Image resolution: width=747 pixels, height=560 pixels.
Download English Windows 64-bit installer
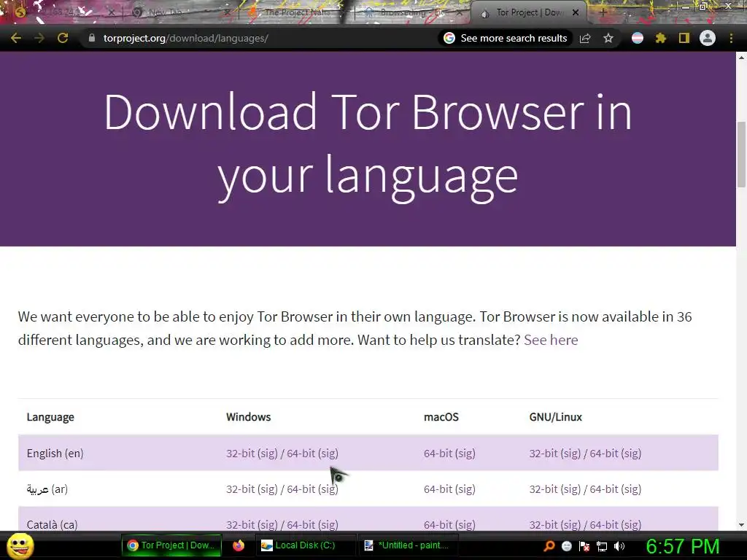coord(301,454)
